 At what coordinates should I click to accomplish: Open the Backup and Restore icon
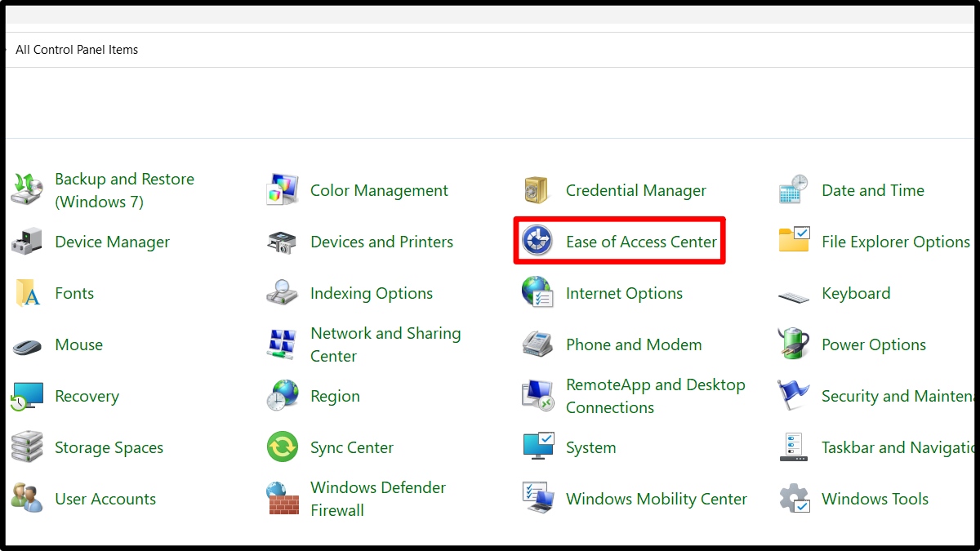click(x=27, y=190)
